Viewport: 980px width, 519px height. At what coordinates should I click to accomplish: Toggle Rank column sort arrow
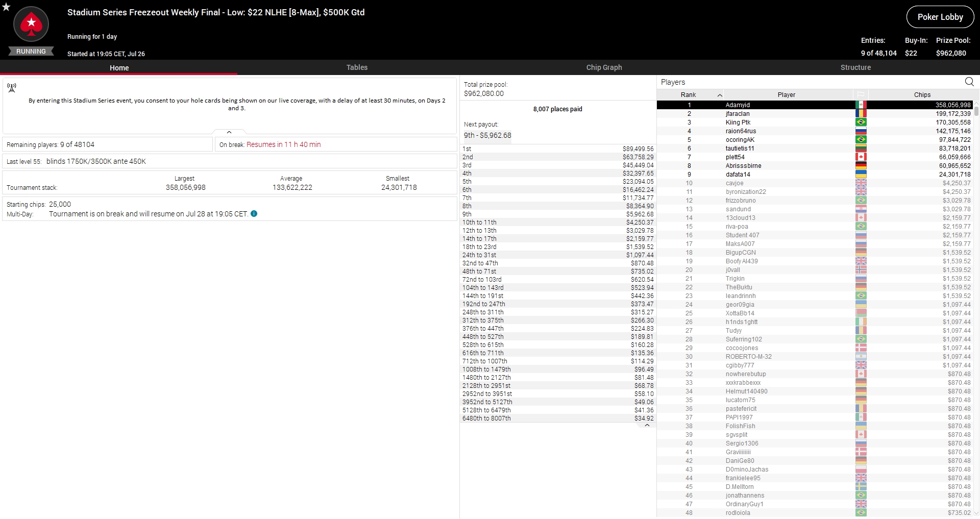point(720,95)
